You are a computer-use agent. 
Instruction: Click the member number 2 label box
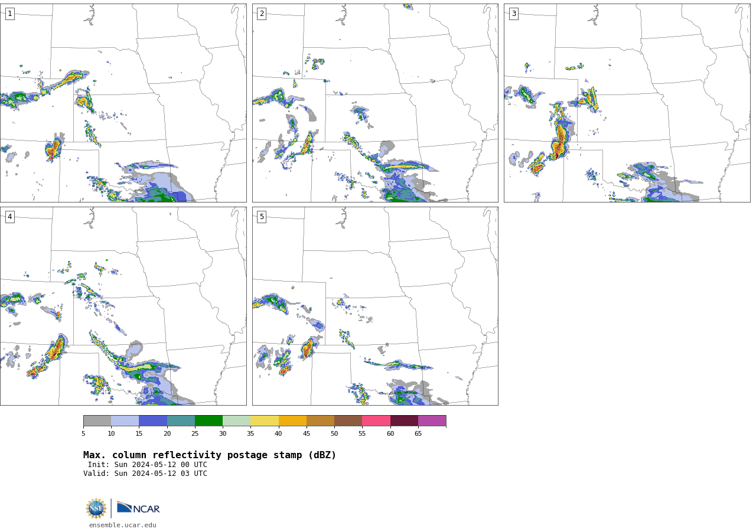click(262, 14)
